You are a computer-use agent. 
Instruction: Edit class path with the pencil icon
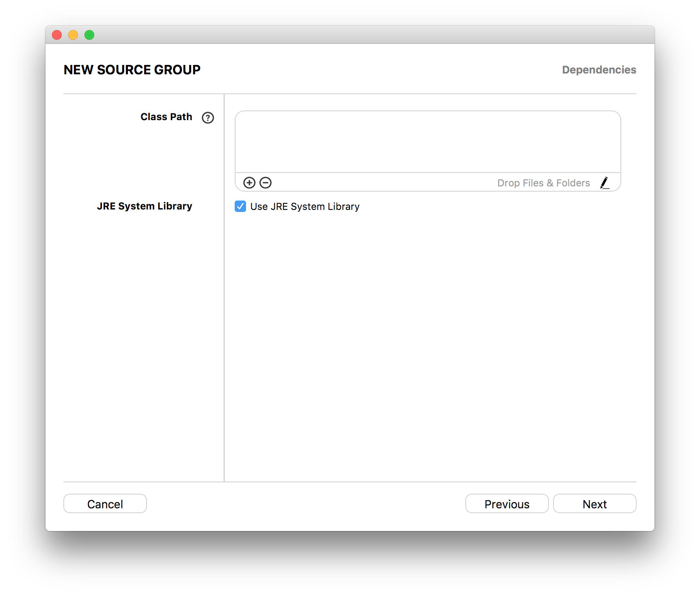[x=605, y=183]
